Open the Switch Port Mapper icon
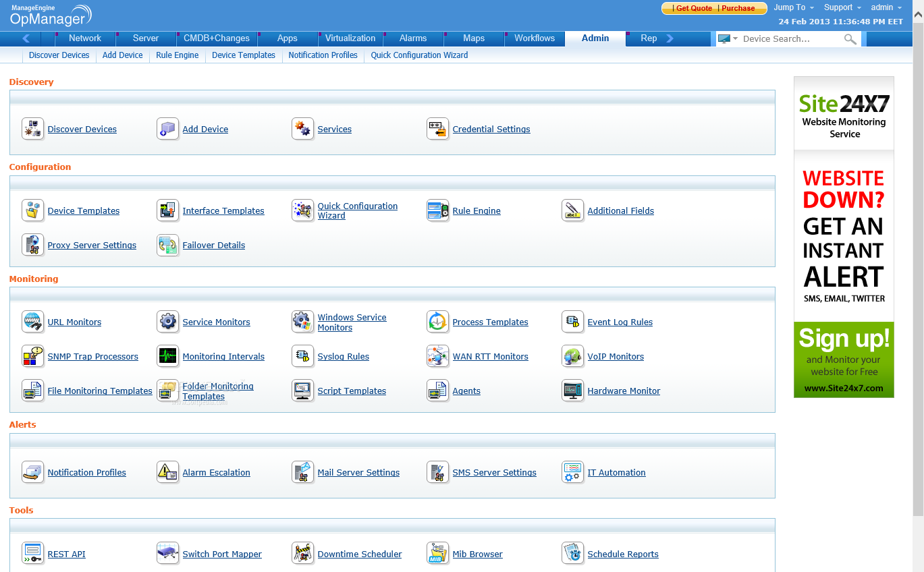 pyautogui.click(x=167, y=553)
